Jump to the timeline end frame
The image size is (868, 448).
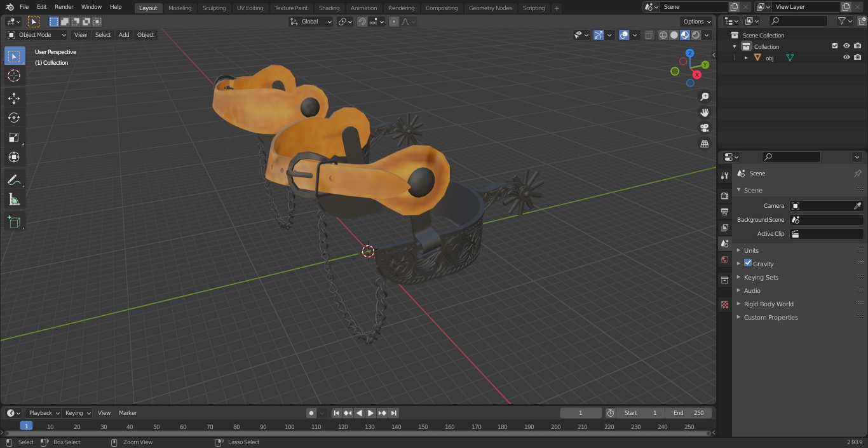pyautogui.click(x=393, y=413)
